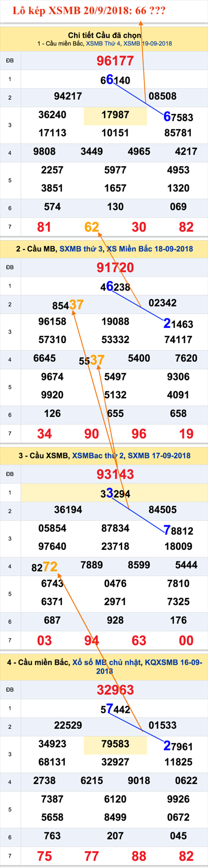
Task: Click fourth prize number 7620
Action: pyautogui.click(x=186, y=358)
